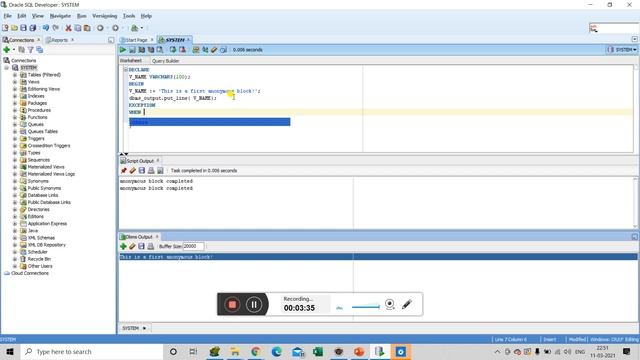Viewport: 640px width, 360px height.
Task: Expand the Views tree node
Action: tap(15, 82)
